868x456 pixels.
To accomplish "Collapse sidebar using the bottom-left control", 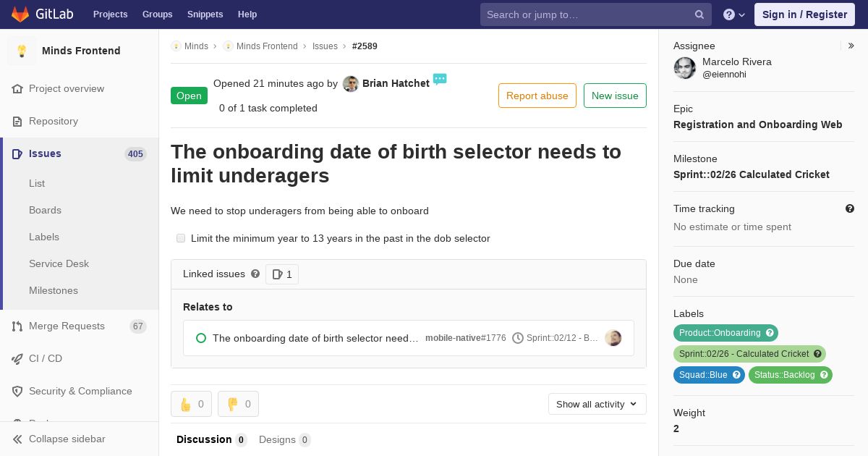I will 59,439.
